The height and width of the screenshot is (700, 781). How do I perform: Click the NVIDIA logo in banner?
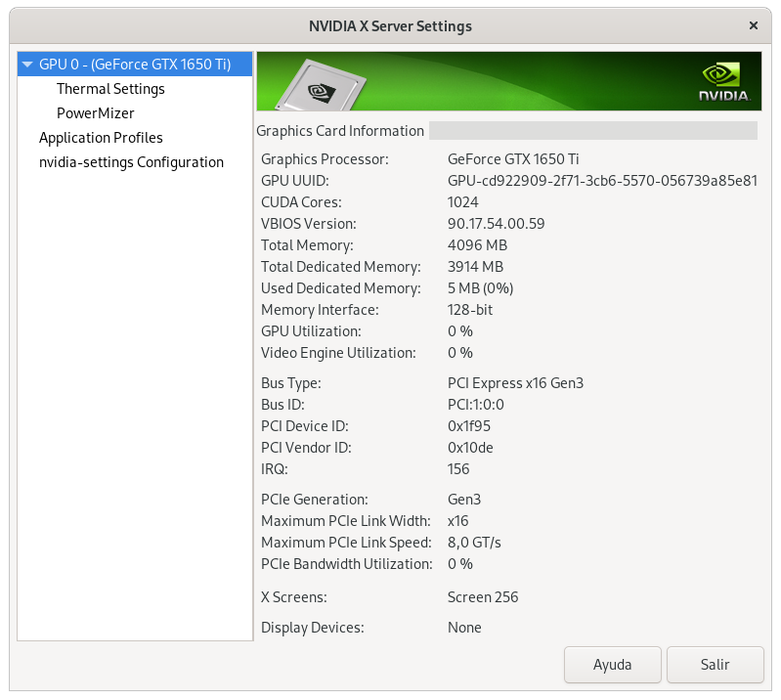click(723, 82)
